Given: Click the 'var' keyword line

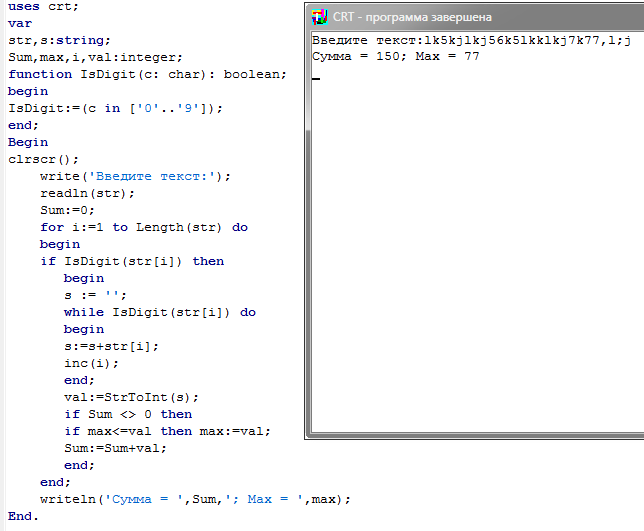Looking at the screenshot, I should point(20,24).
